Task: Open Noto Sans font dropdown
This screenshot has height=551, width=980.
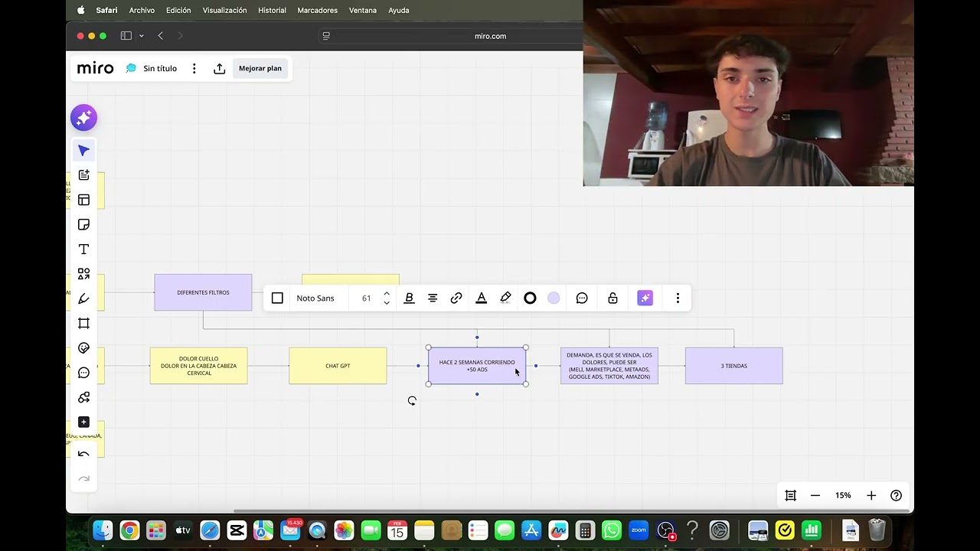Action: (315, 298)
